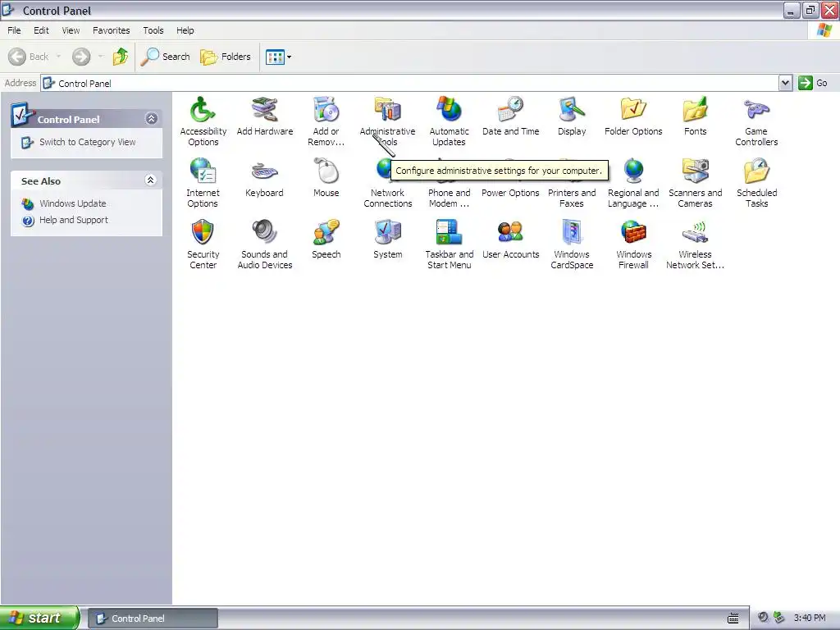Open the Fonts folder icon
The image size is (840, 630).
click(x=695, y=116)
